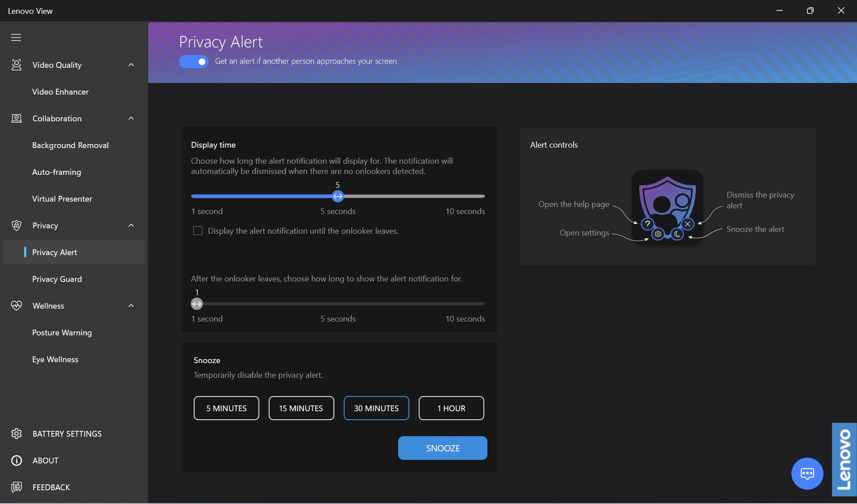Select the 30 MINUTES snooze option
857x504 pixels.
pos(376,408)
